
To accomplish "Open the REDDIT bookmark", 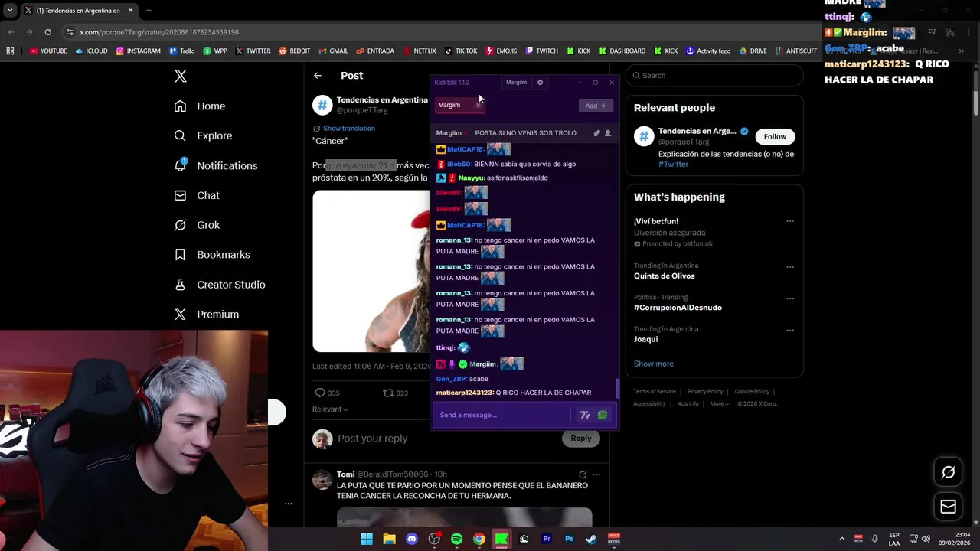I will pos(295,51).
